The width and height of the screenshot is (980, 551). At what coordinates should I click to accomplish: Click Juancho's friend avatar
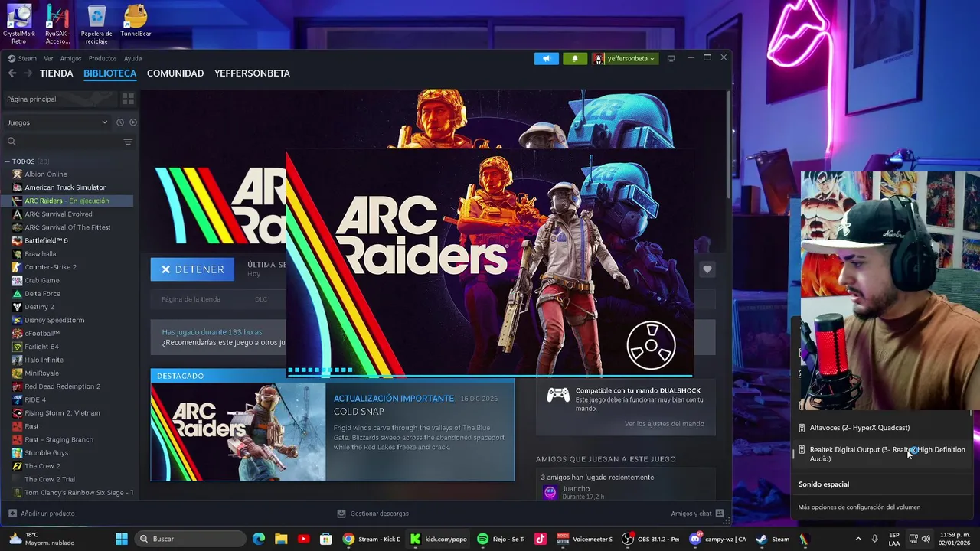[550, 493]
